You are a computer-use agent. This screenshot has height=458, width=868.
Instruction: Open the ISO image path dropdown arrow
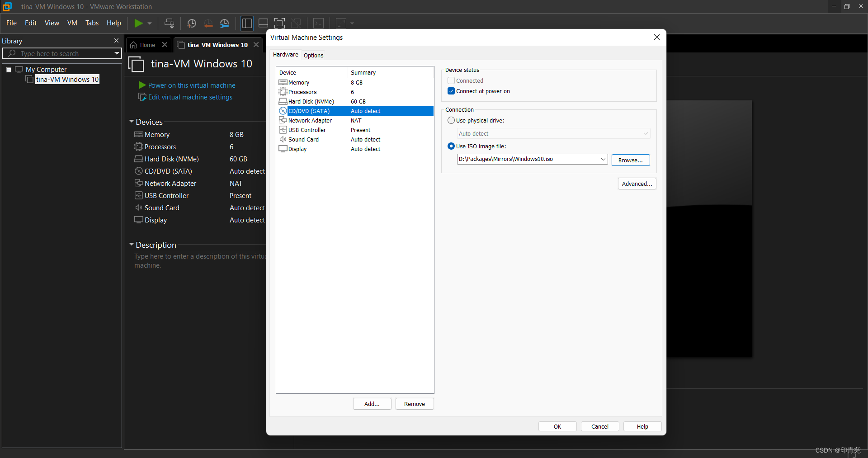tap(603, 159)
